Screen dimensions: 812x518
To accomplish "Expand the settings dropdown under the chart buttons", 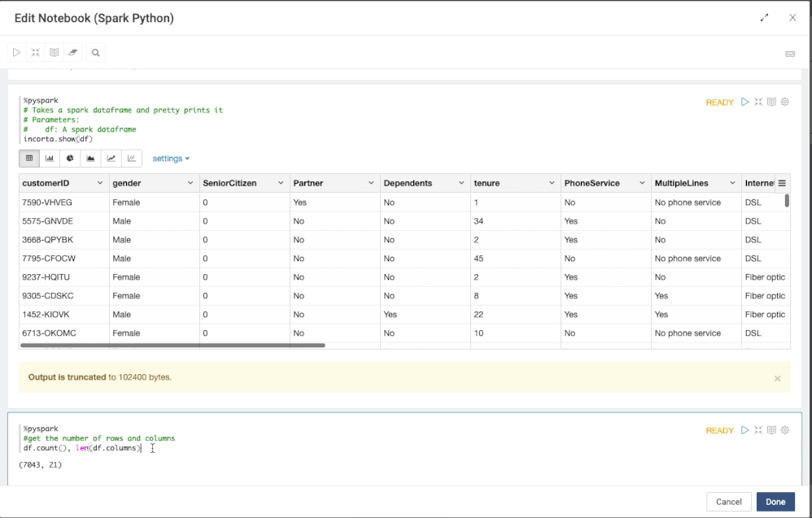I will coord(171,159).
